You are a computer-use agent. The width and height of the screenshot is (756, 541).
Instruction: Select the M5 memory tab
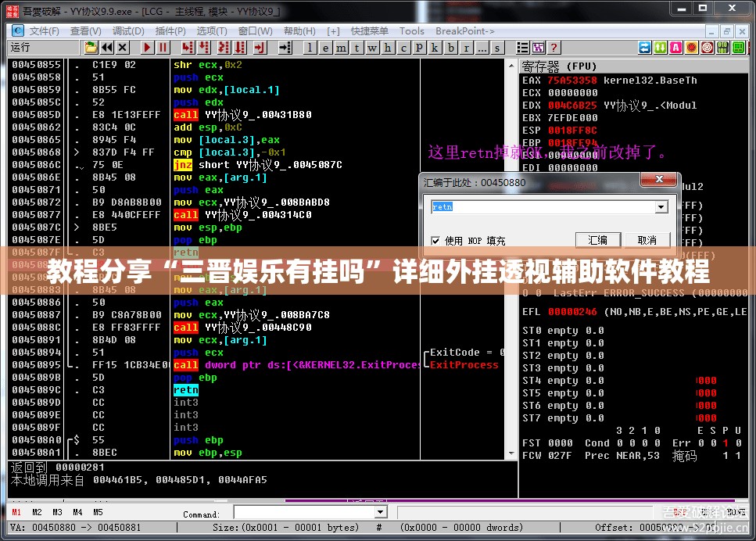(x=98, y=512)
